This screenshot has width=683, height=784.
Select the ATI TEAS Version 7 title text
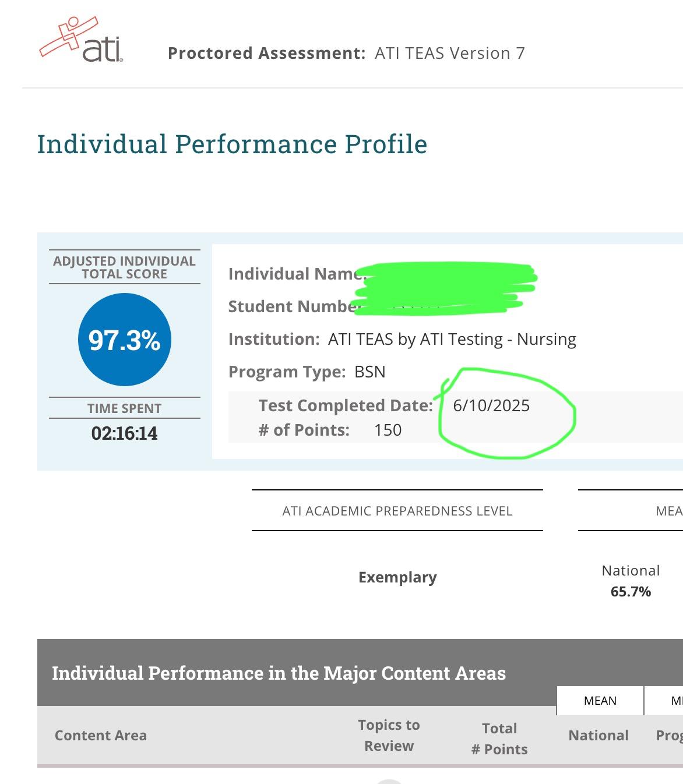point(449,53)
